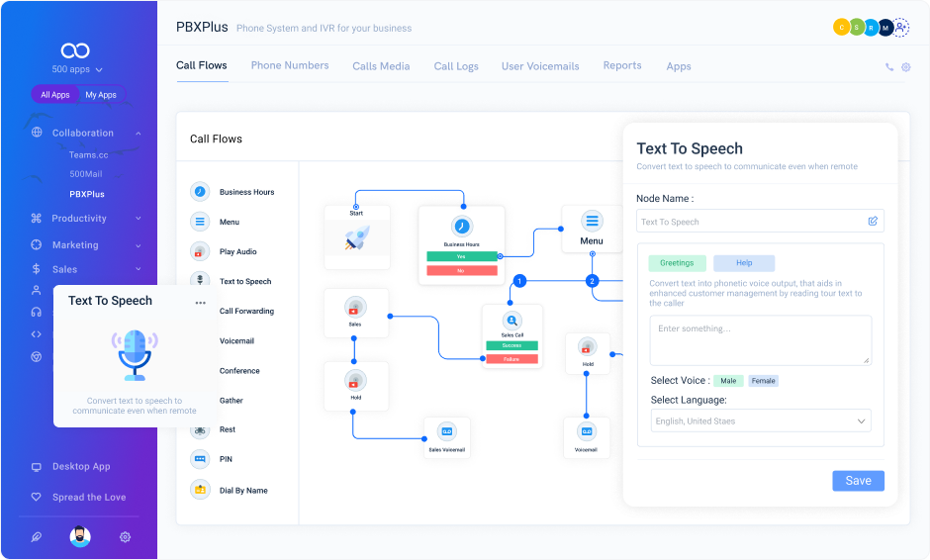Select the Male voice option

728,381
